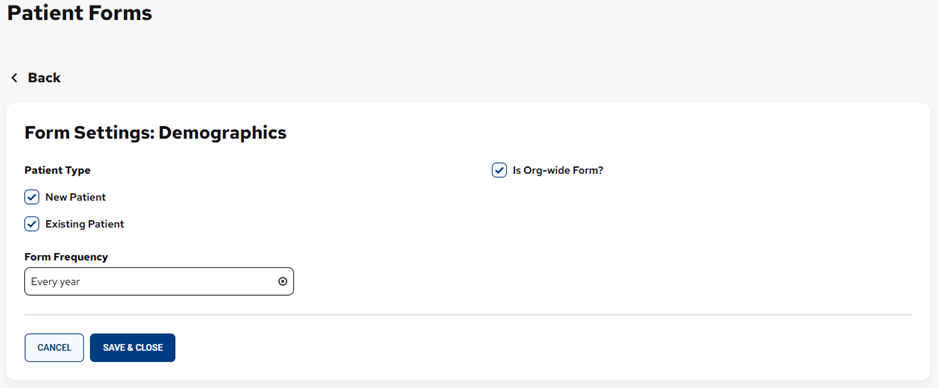The image size is (938, 388).
Task: Click the "Existing Patient" label text
Action: (x=85, y=224)
